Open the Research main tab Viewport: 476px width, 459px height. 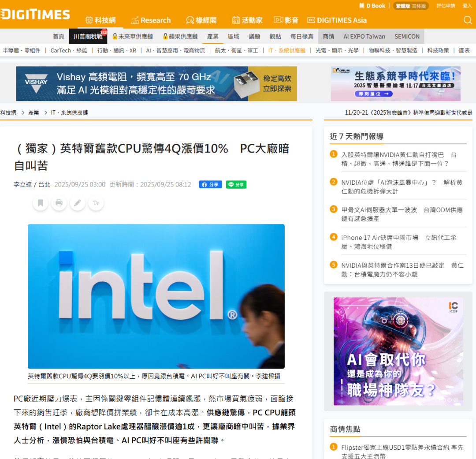151,20
